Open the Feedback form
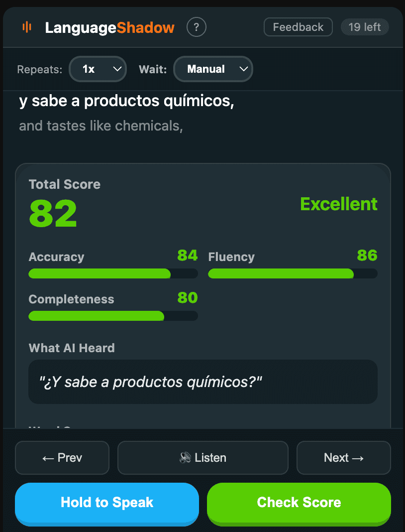Image resolution: width=405 pixels, height=532 pixels. click(298, 27)
